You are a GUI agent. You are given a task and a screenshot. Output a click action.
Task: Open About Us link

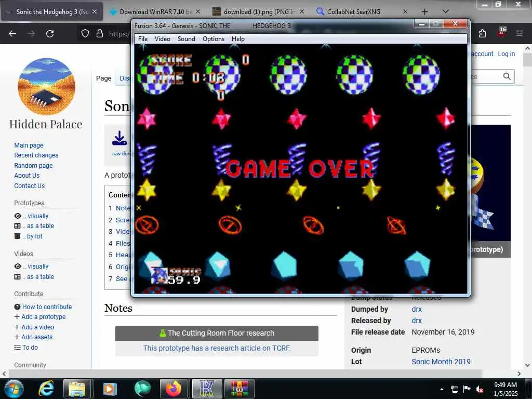click(x=27, y=176)
